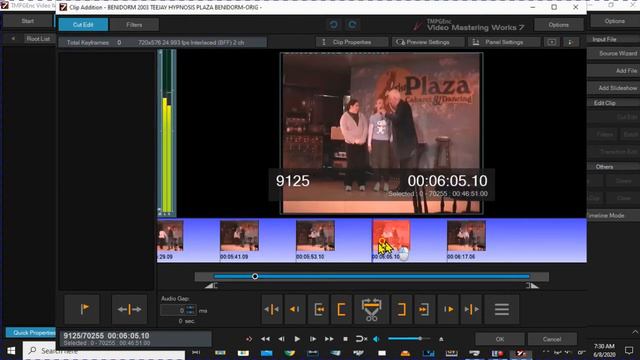Screen dimensions: 640x360
Task: Toggle loop playback icon
Action: [361, 339]
